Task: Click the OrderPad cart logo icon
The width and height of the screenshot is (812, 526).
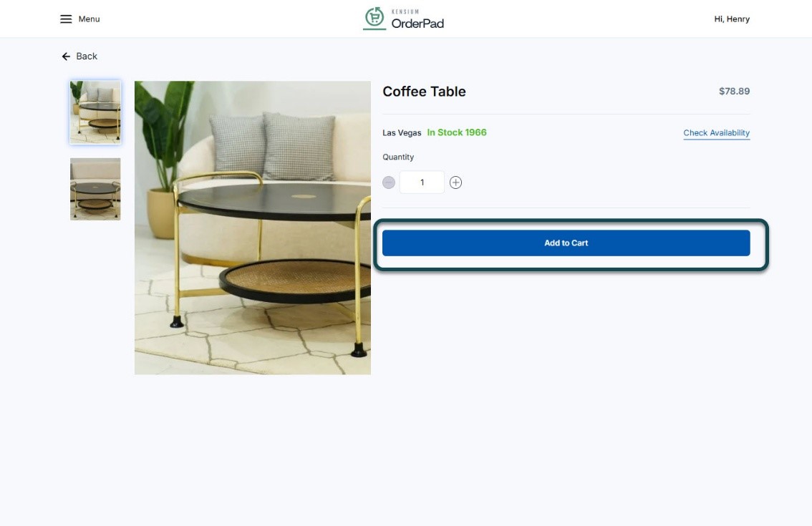Action: [x=374, y=18]
